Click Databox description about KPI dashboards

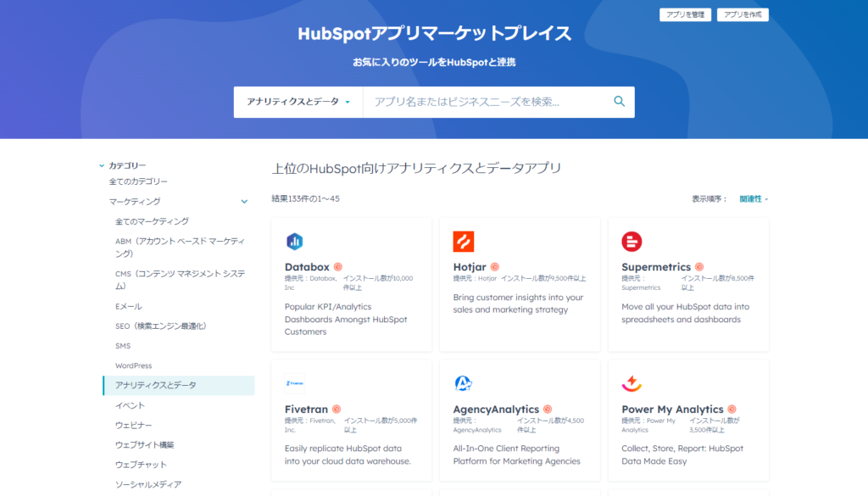coord(346,319)
